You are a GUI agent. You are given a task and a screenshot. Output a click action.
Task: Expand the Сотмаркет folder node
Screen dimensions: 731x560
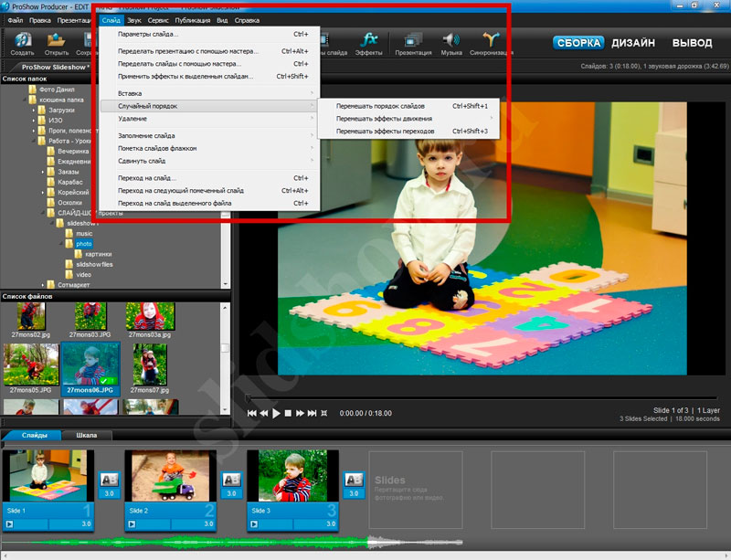(x=43, y=284)
